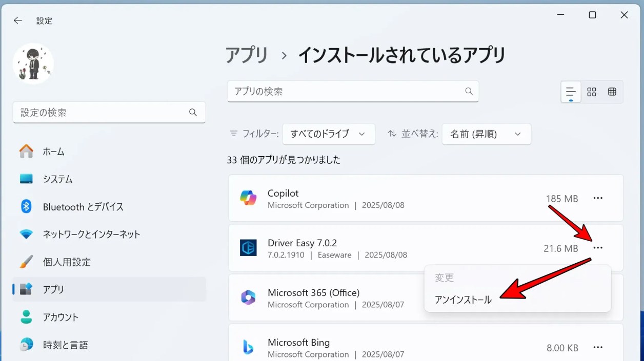The height and width of the screenshot is (361, 644).
Task: Select アプリ in the sidebar
Action: [x=109, y=289]
